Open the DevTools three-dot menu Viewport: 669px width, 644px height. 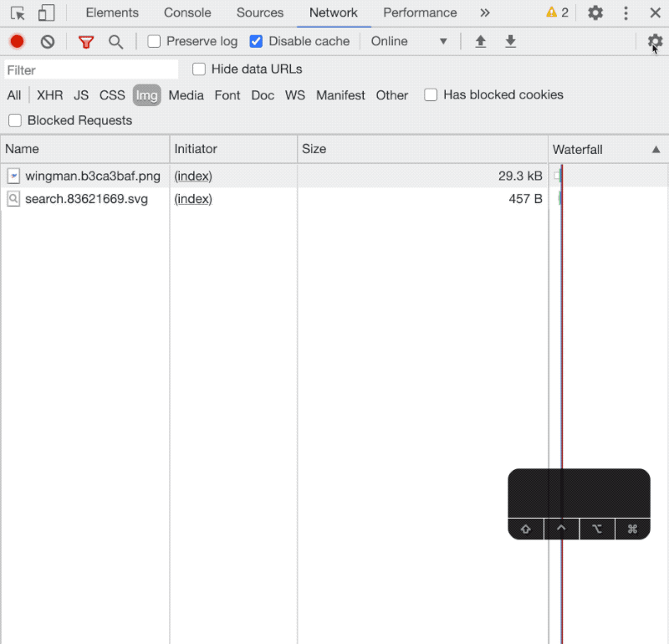tap(626, 13)
